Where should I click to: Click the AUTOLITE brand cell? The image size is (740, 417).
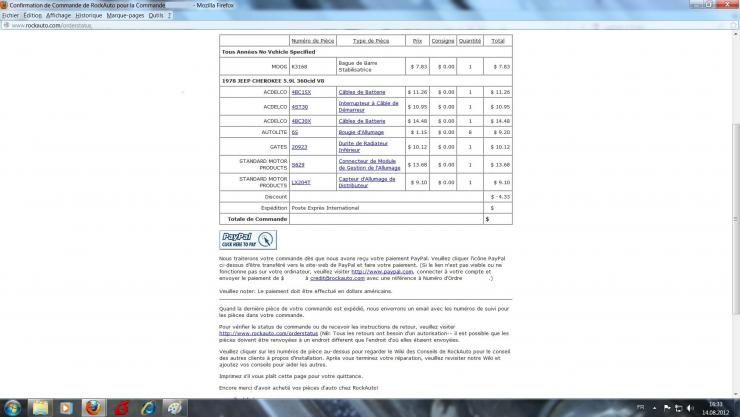(254, 133)
